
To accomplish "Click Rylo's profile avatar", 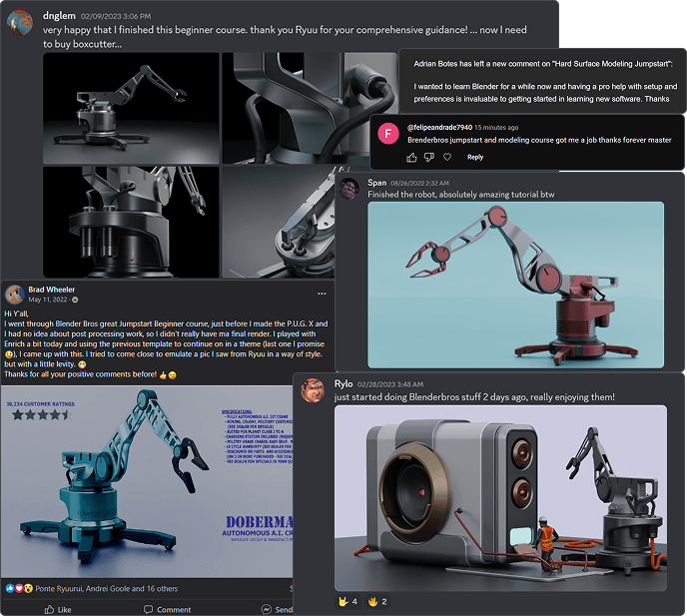I will 313,390.
